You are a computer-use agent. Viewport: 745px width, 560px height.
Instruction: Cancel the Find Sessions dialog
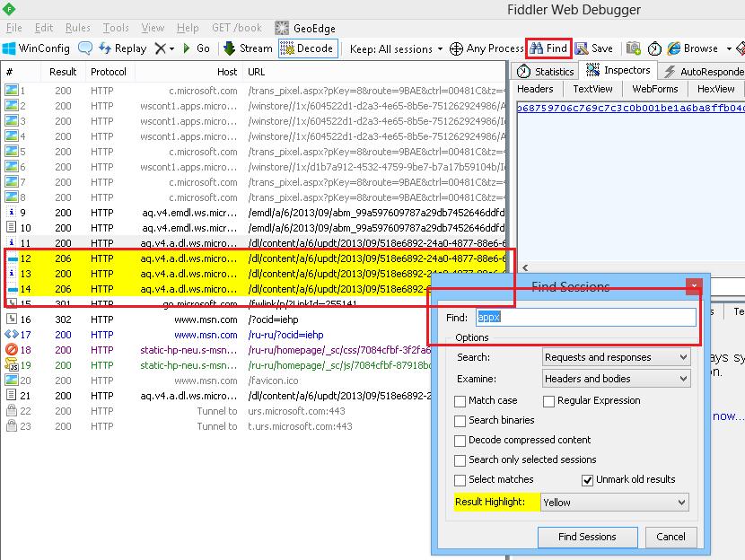tap(670, 538)
